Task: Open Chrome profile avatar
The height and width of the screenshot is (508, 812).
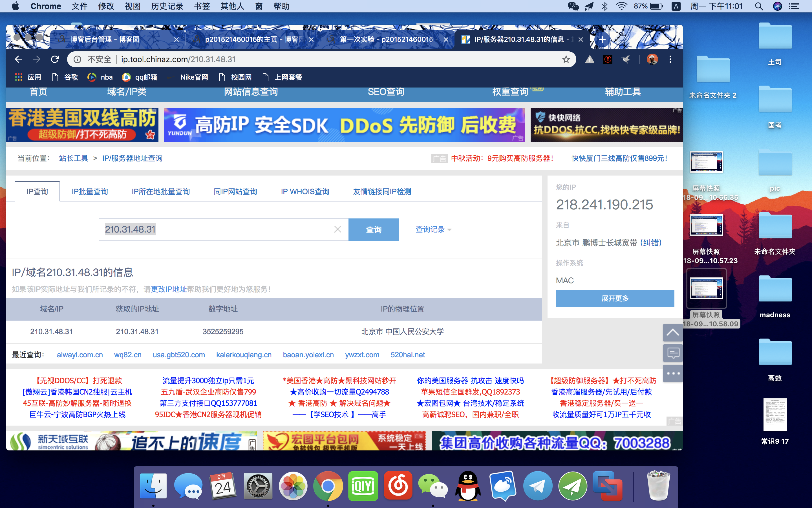Action: click(x=652, y=60)
